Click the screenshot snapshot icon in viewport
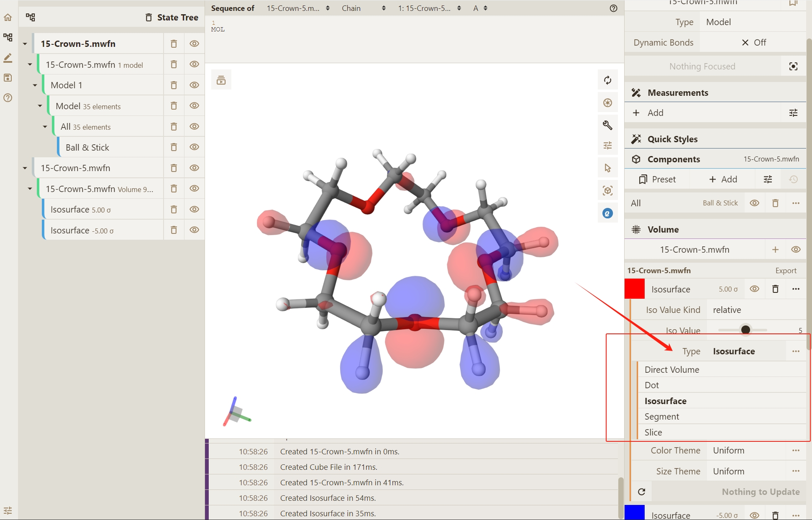The width and height of the screenshot is (812, 520). point(607,103)
